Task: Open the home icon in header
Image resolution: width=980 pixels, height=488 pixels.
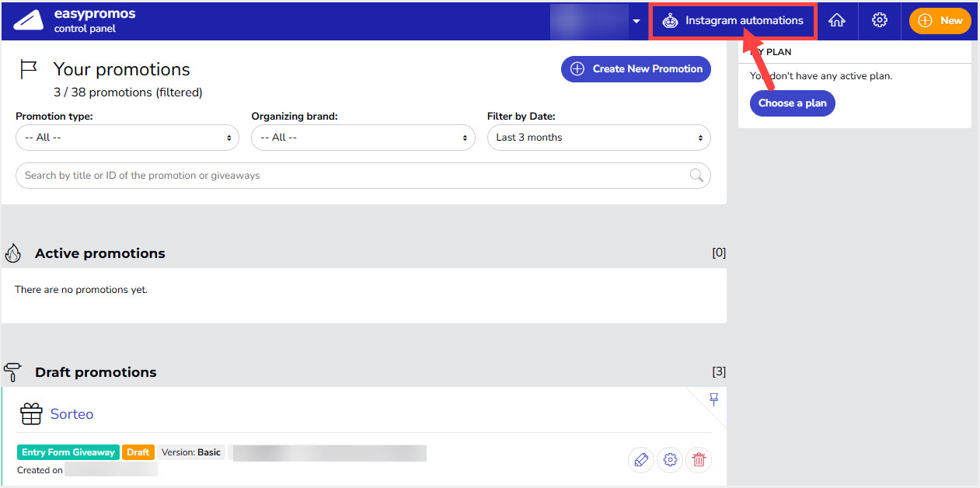Action: (x=837, y=21)
